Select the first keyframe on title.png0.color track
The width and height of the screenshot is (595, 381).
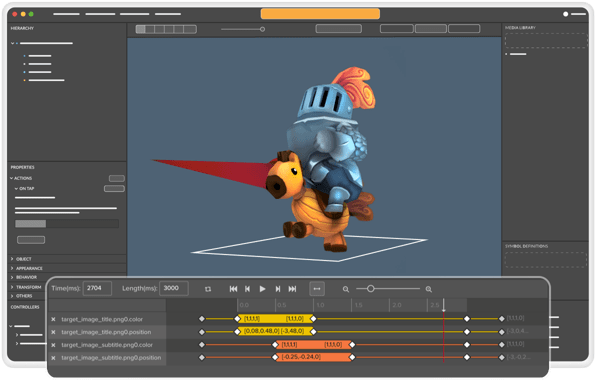202,319
